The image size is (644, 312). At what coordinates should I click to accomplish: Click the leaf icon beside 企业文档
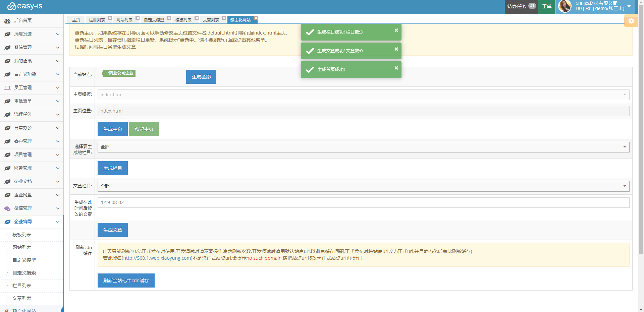(x=7, y=182)
